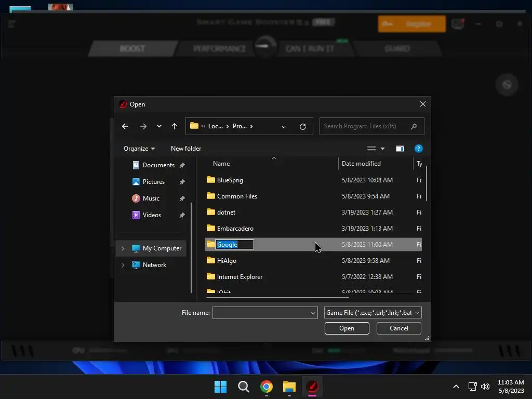The image size is (532, 399).
Task: Click the Google rename text box
Action: [x=234, y=245]
